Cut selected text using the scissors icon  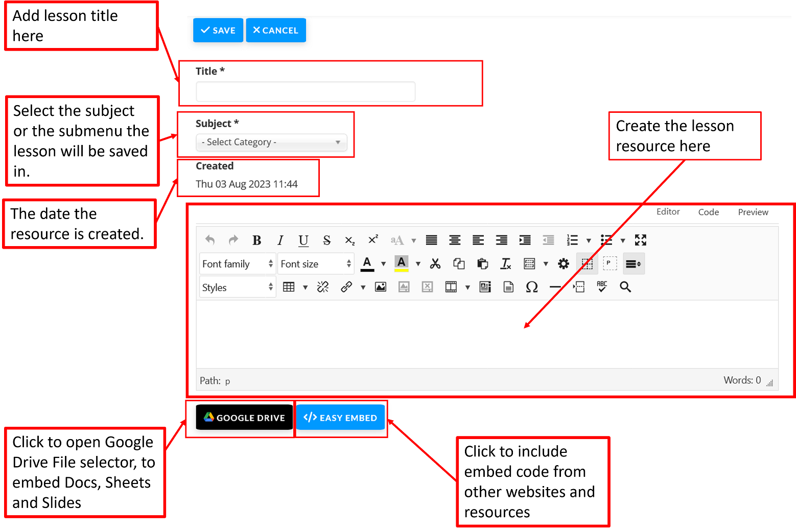click(435, 263)
